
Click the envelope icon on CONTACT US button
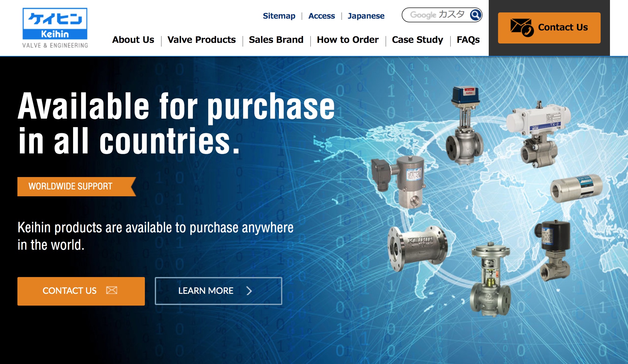pyautogui.click(x=112, y=290)
